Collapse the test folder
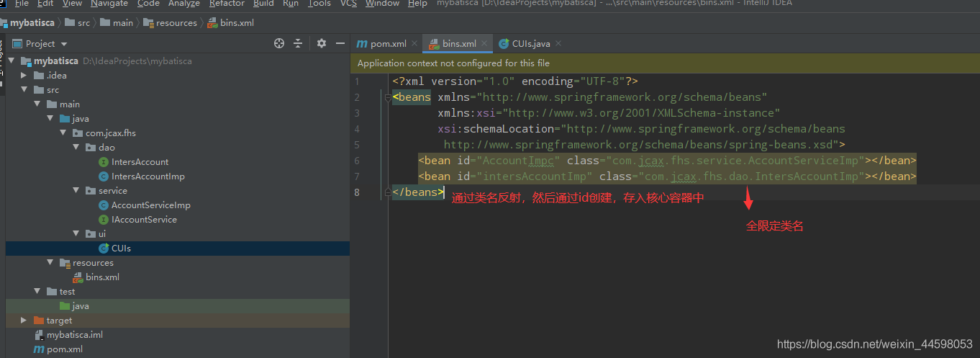The width and height of the screenshot is (980, 358). click(x=37, y=292)
